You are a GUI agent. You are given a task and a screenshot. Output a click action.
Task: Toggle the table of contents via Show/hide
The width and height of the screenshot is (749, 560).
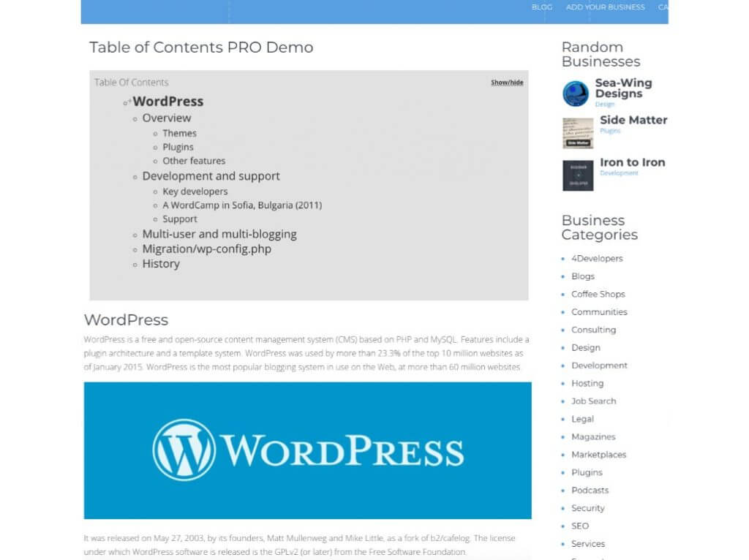click(x=506, y=82)
